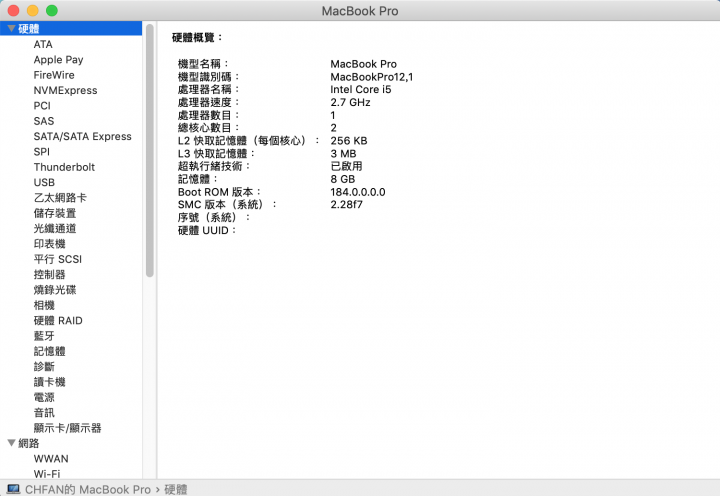Click the 總核心數目 label
This screenshot has width=720, height=496.
pyautogui.click(x=208, y=128)
